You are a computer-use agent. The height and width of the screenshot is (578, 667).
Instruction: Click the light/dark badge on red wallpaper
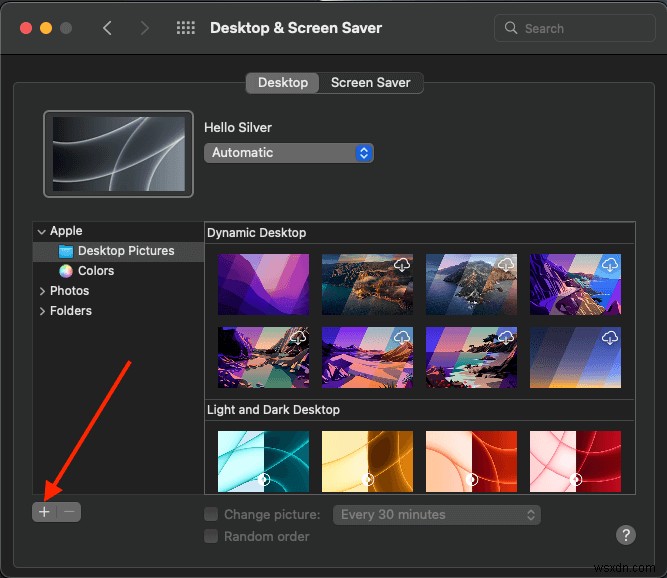tap(576, 479)
